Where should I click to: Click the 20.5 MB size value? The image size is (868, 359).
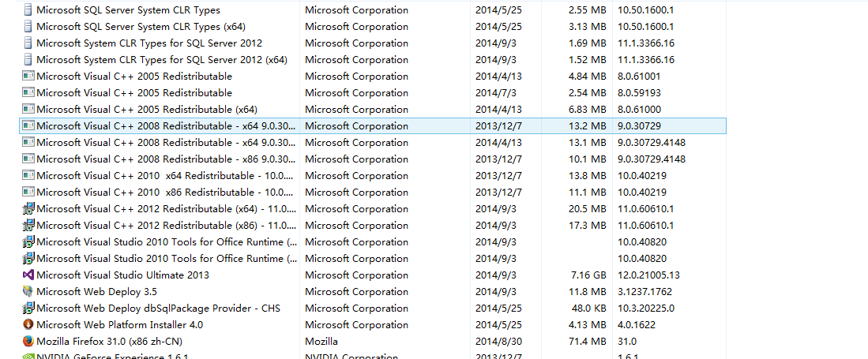coord(588,209)
